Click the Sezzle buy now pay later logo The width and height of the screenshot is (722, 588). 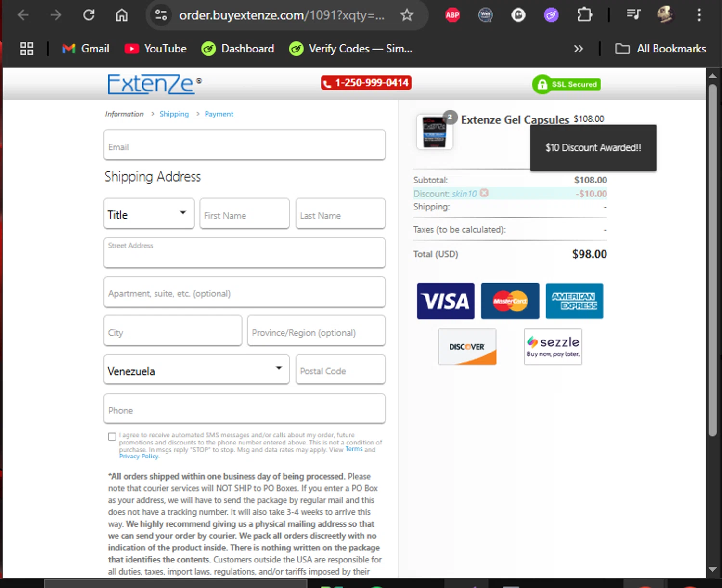click(553, 347)
